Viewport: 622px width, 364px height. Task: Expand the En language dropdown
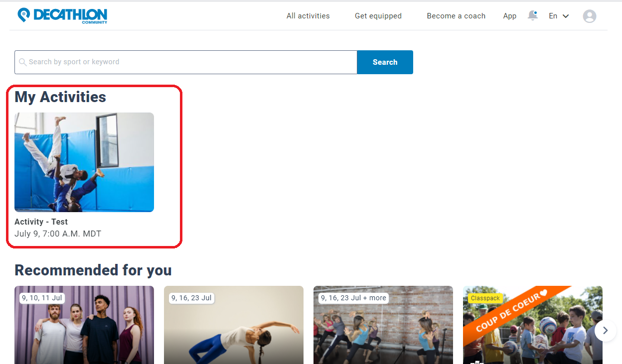[x=559, y=16]
